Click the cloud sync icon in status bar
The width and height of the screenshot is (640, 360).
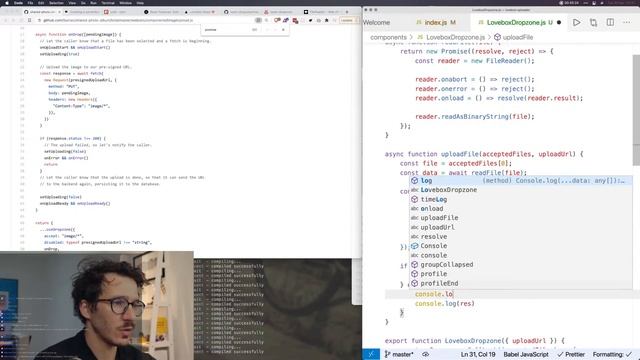(426, 354)
